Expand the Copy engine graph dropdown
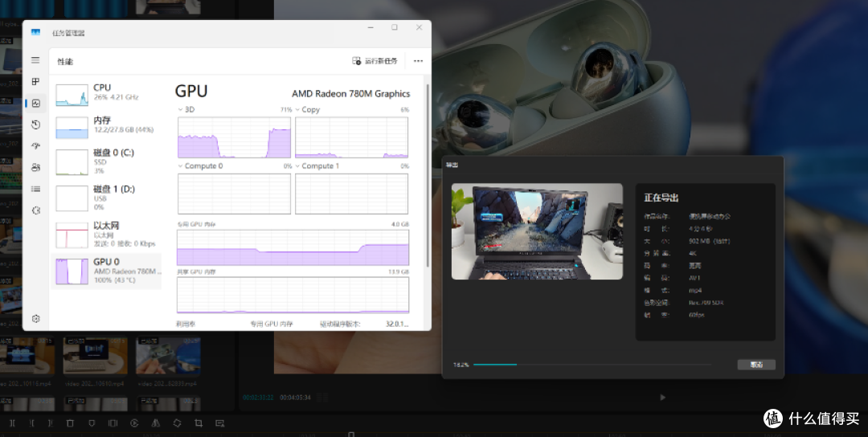Image resolution: width=868 pixels, height=437 pixels. click(x=298, y=109)
